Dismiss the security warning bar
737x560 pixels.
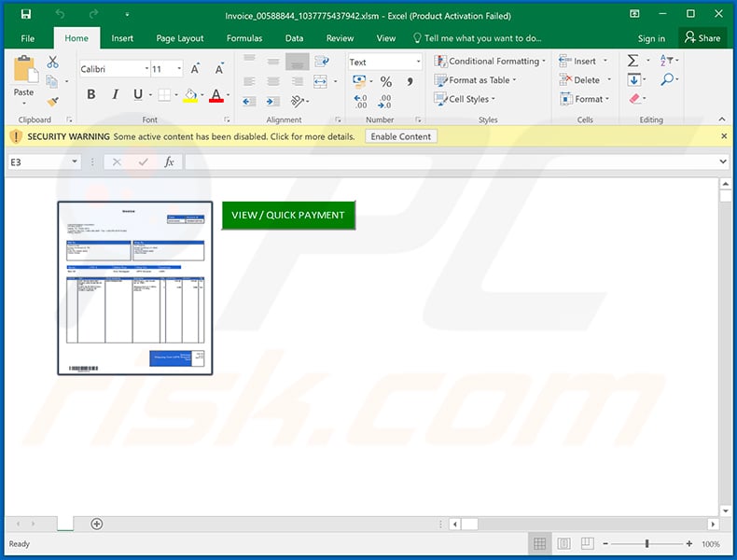click(724, 136)
